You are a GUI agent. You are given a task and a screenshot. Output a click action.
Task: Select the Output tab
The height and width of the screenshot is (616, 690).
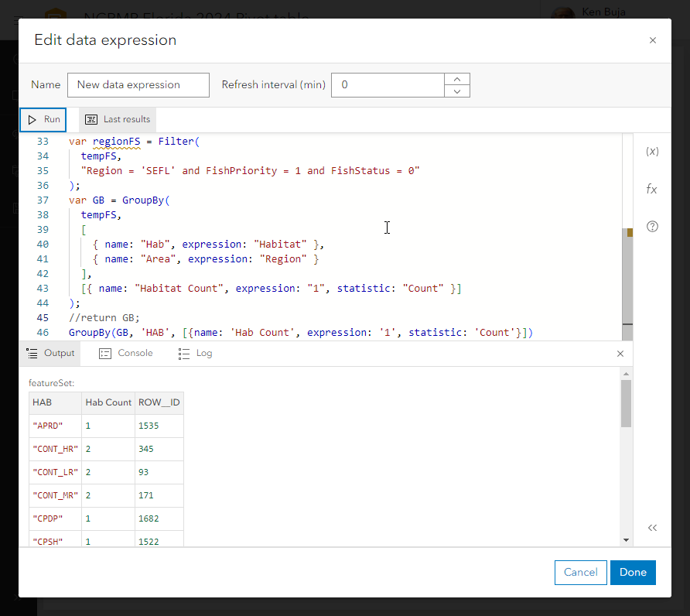click(x=50, y=353)
